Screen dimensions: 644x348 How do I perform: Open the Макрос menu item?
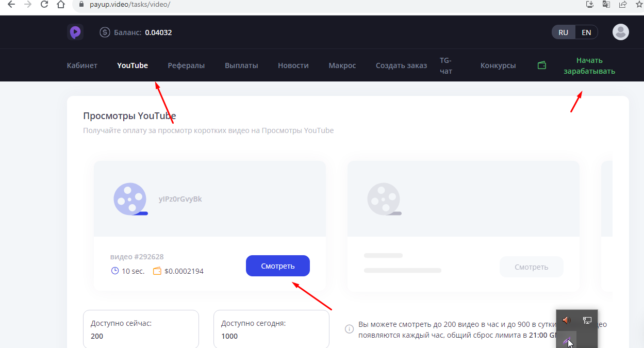coord(342,65)
